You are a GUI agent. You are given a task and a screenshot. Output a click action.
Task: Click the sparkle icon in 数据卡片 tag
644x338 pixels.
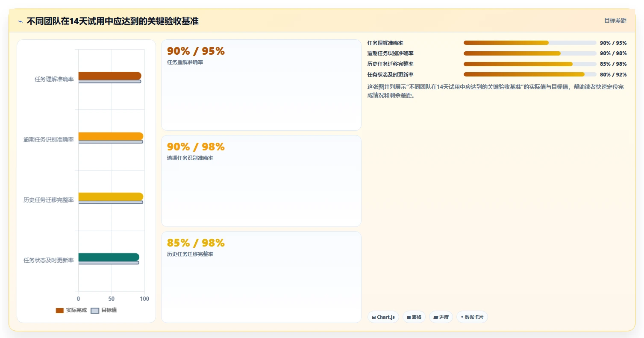pos(462,317)
